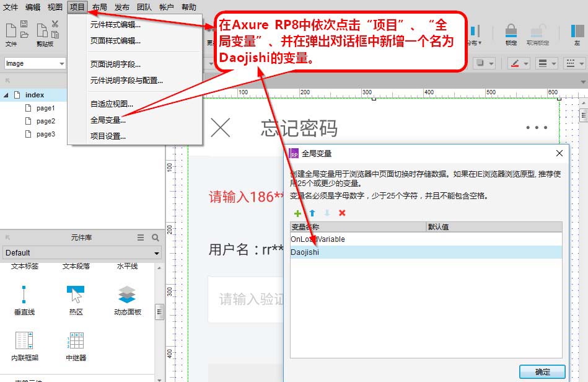Select page2 in the page tree
Screen dimensions: 588x382
(x=45, y=121)
